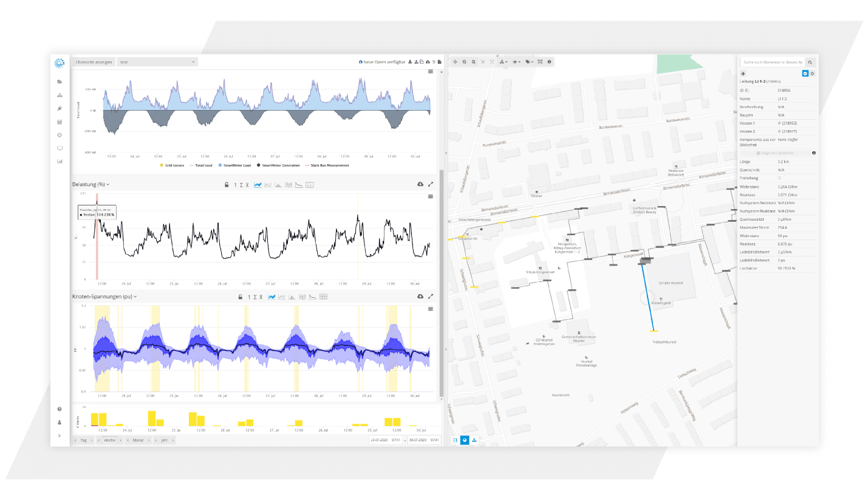Click the search magnifier button in element panel
The width and height of the screenshot is (868, 499).
click(x=810, y=62)
